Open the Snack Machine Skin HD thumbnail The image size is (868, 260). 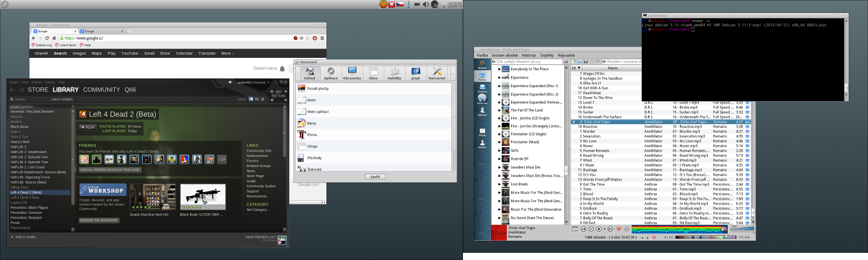tap(152, 196)
